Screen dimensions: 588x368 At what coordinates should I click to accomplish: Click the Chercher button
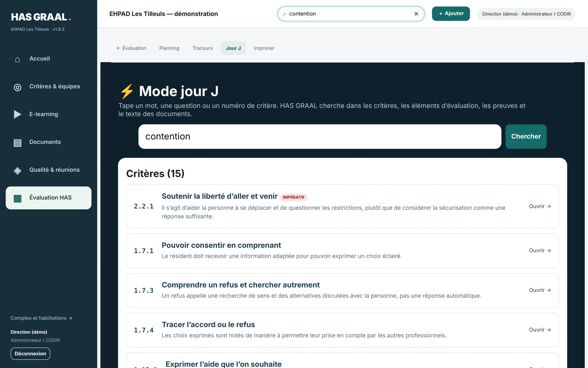coord(526,137)
